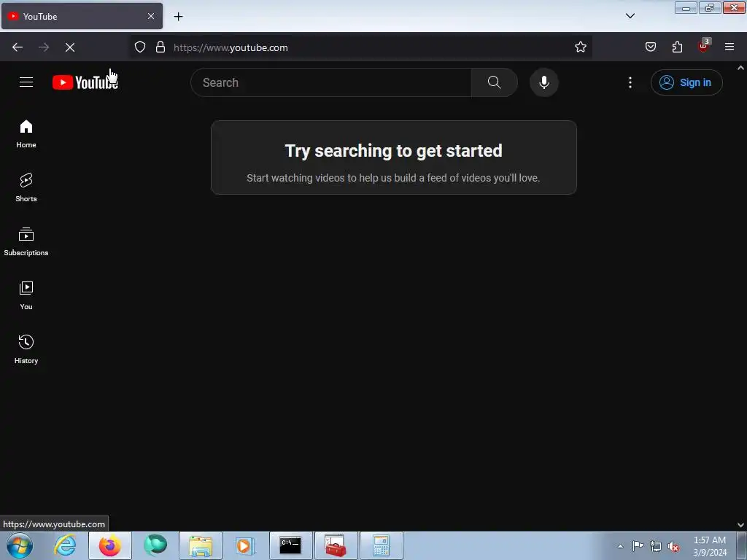Open the calculator taskbar application

[x=381, y=545]
